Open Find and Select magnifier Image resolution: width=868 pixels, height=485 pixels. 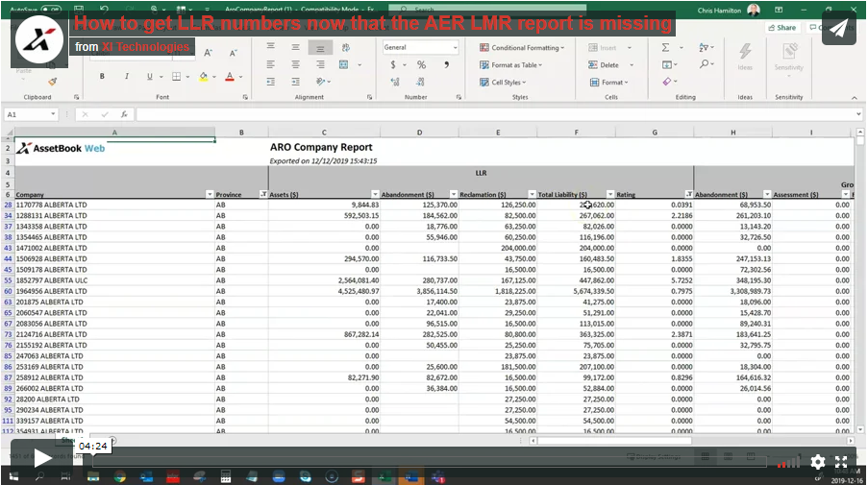tap(704, 64)
